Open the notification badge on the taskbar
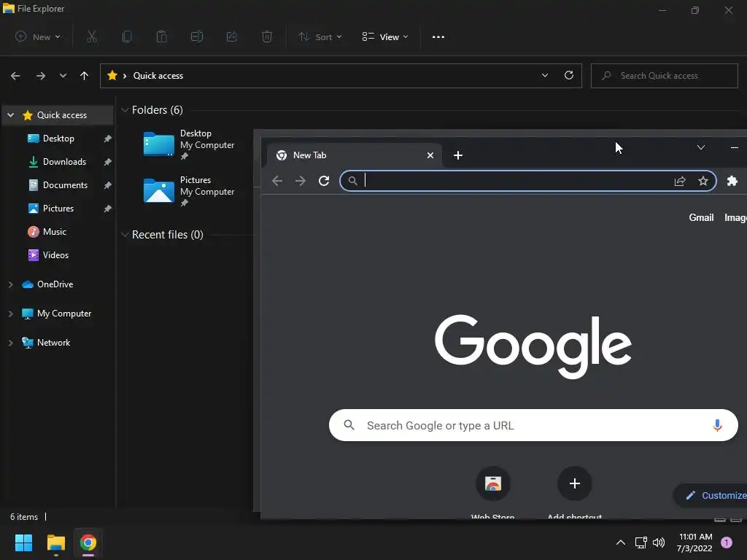This screenshot has width=747, height=560. [x=727, y=542]
